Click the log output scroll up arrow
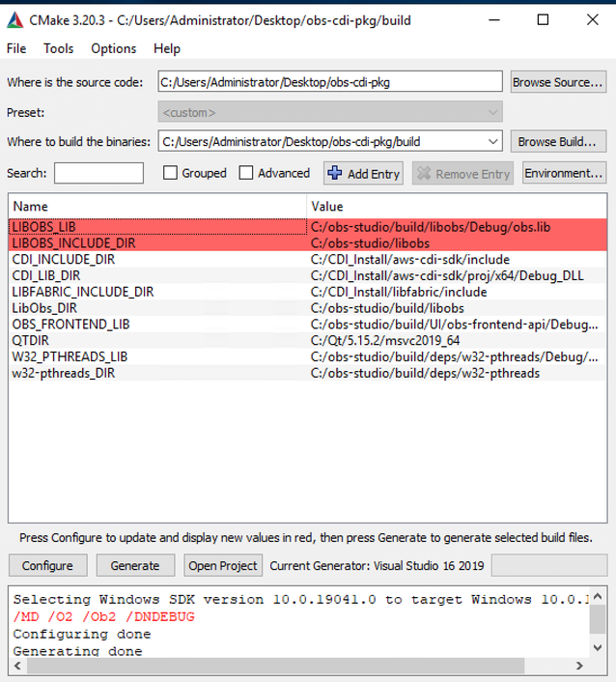 pyautogui.click(x=598, y=596)
